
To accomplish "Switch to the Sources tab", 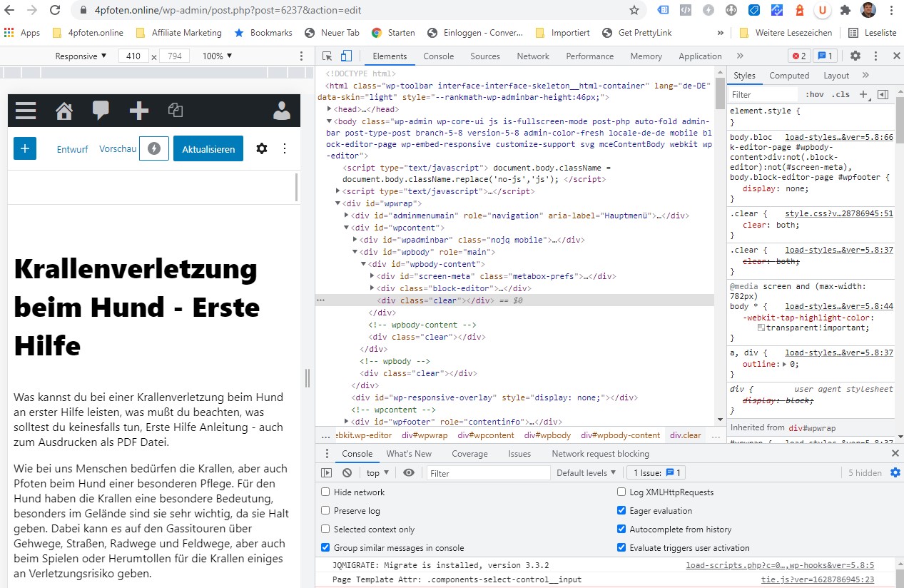I will (485, 56).
